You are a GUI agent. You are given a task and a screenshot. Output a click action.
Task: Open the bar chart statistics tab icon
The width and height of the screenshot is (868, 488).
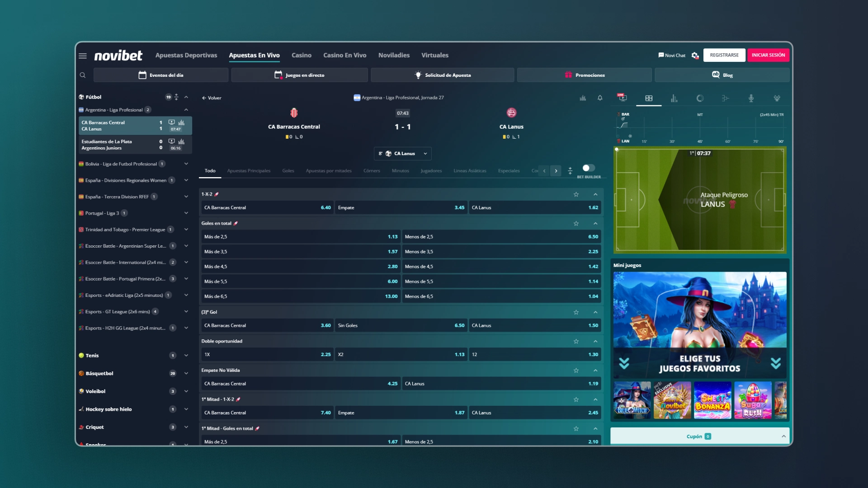674,98
